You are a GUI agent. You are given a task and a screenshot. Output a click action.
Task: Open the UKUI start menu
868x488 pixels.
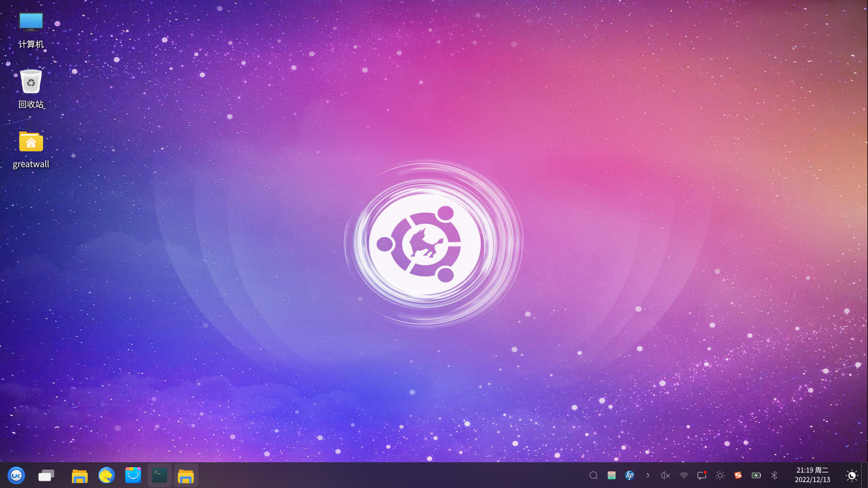[16, 475]
